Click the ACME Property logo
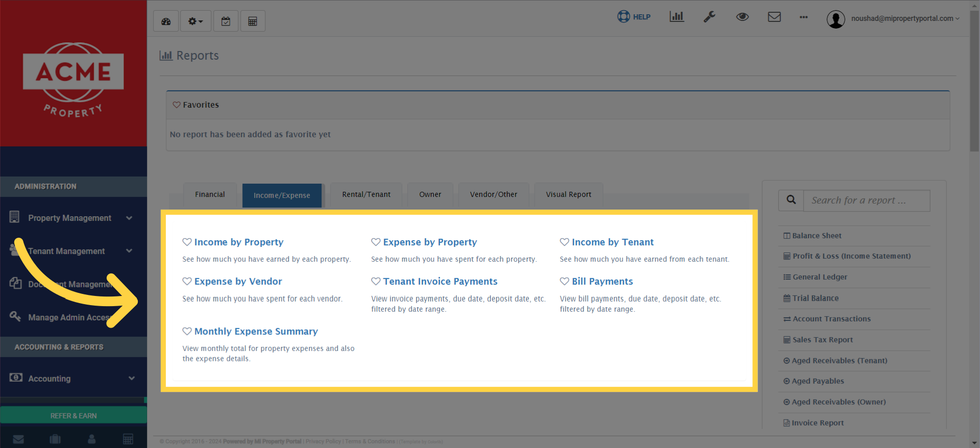980x448 pixels. click(73, 79)
